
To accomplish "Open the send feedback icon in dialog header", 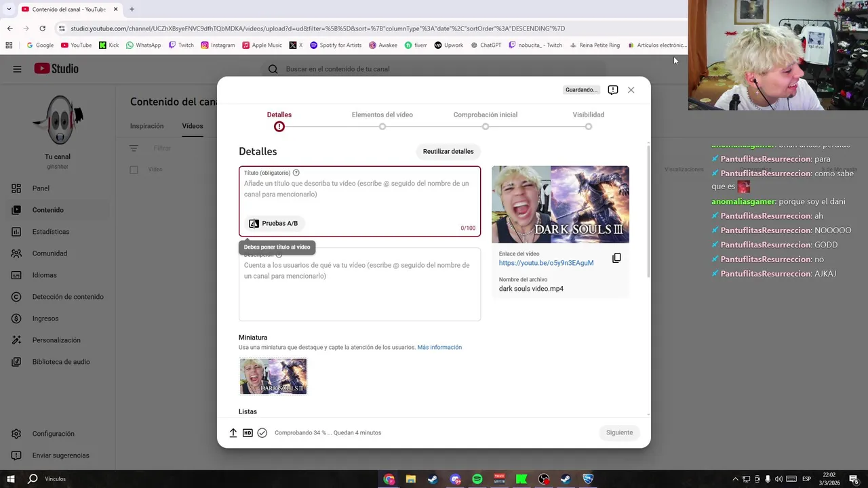I will tap(613, 89).
